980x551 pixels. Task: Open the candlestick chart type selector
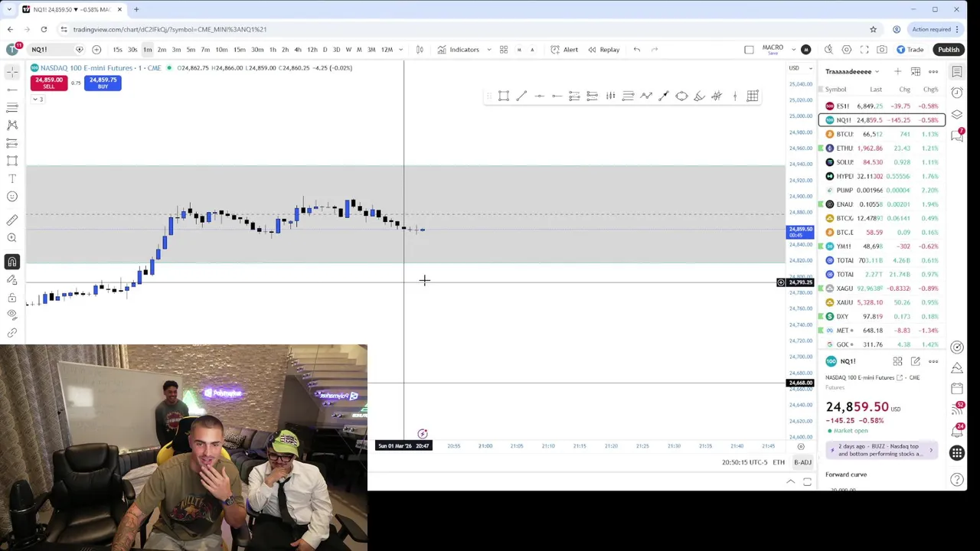(x=420, y=50)
